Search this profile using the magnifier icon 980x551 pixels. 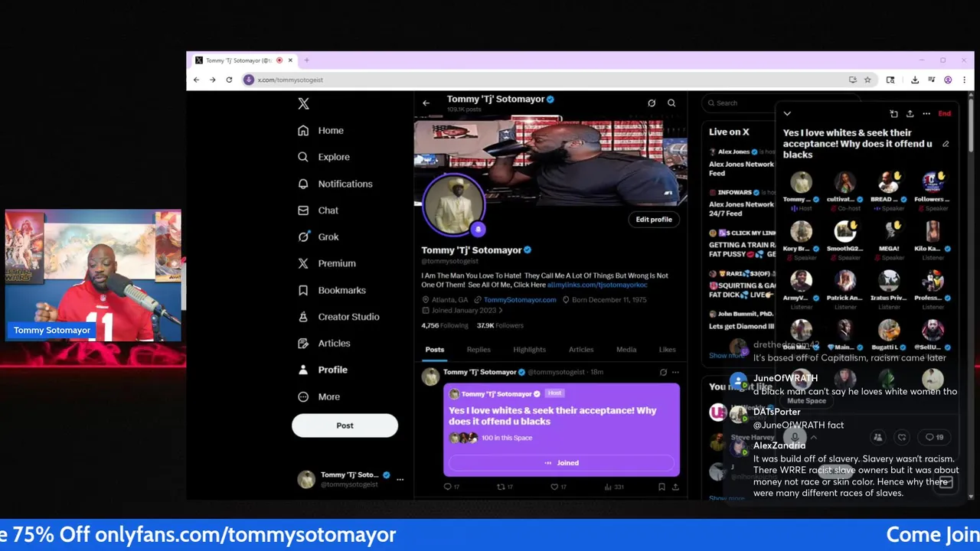[x=671, y=103]
